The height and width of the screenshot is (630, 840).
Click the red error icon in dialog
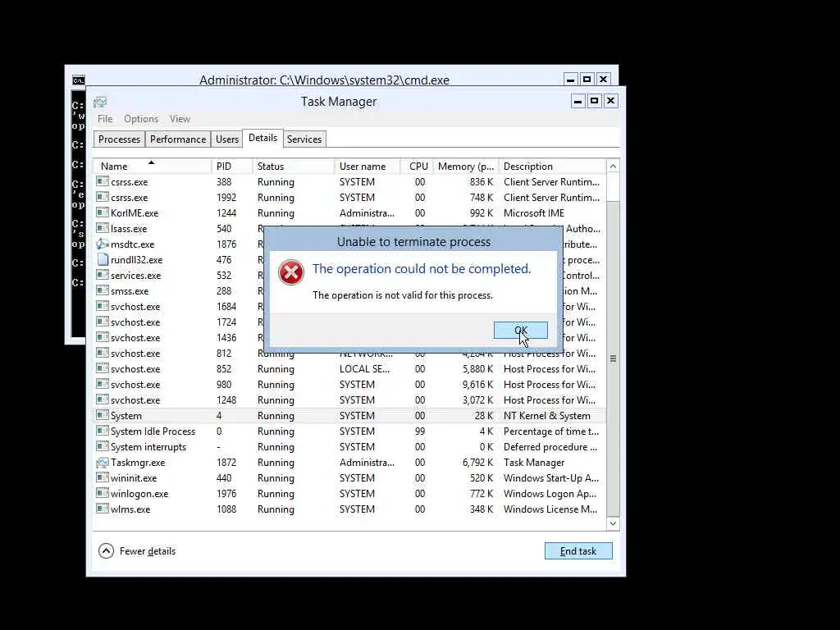coord(291,272)
